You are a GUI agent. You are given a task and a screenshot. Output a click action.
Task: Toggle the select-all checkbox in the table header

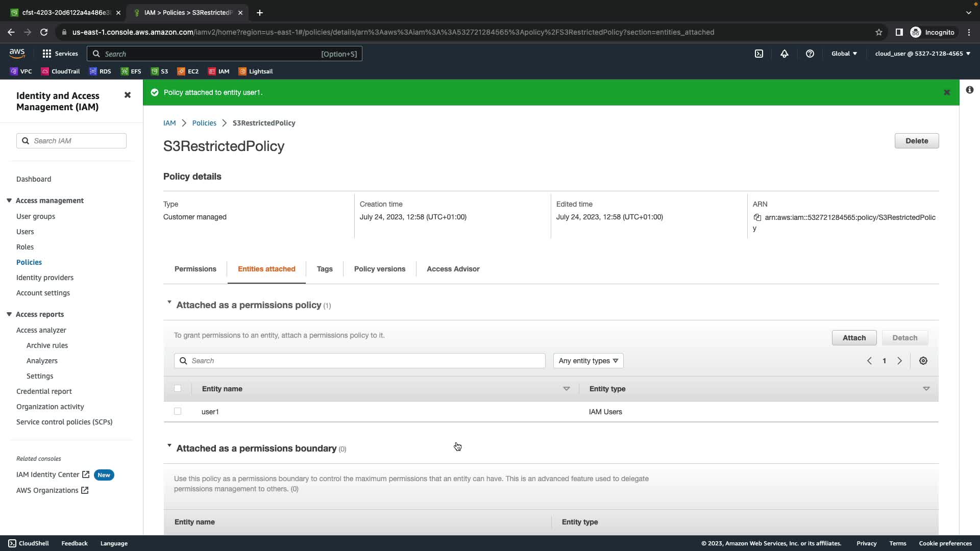click(x=178, y=388)
